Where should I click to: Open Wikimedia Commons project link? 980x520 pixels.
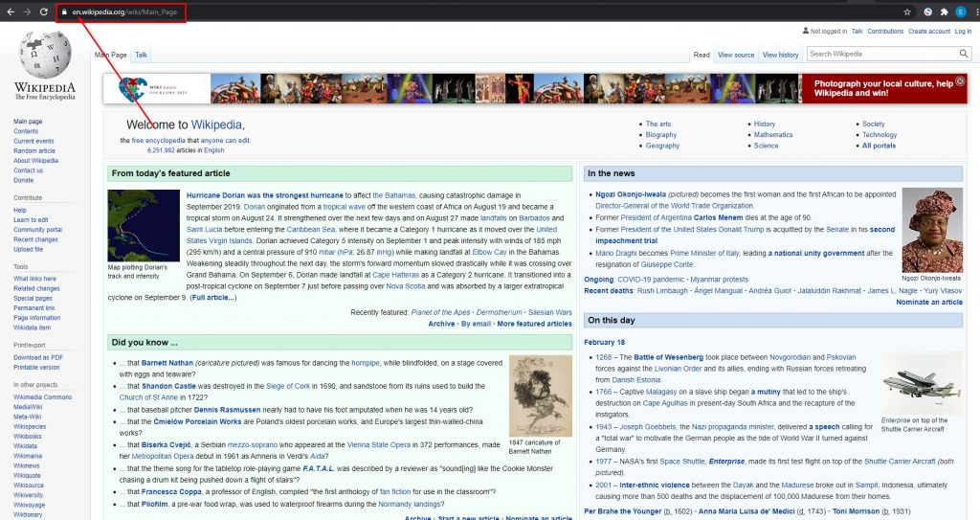click(x=42, y=396)
